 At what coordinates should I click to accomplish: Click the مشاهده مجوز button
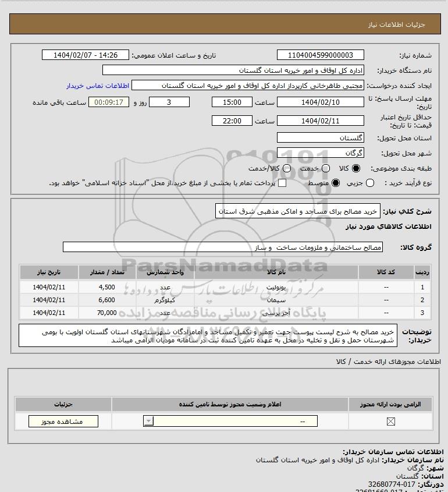(x=63, y=422)
